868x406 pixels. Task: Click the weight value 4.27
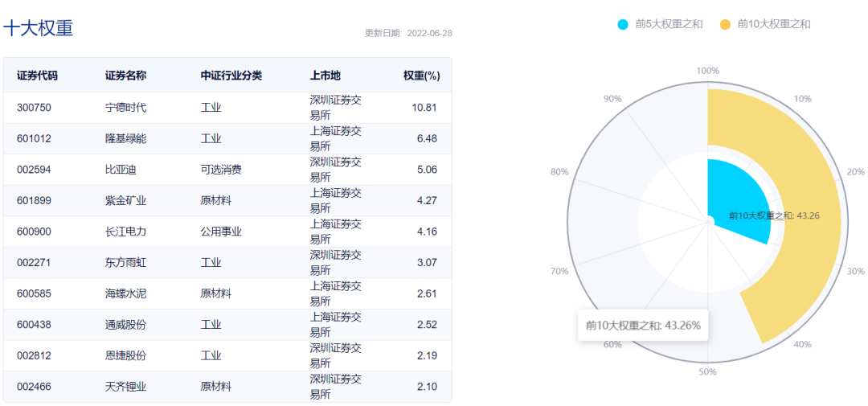coord(427,200)
